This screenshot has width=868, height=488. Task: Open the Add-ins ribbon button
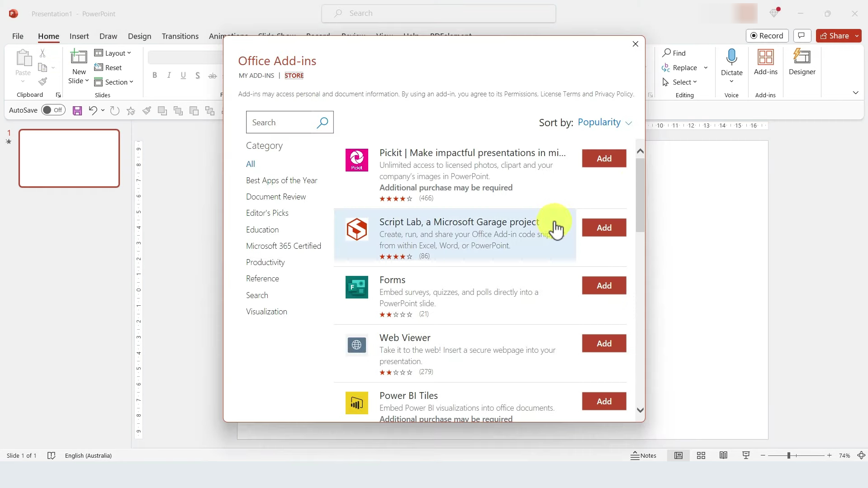pos(765,62)
